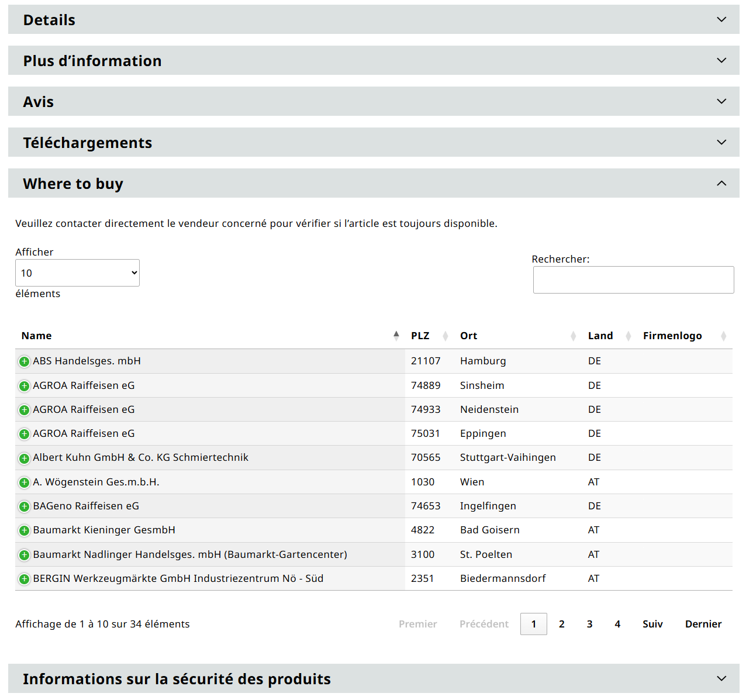Go to page 4 of results
The image size is (746, 700).
coord(617,624)
